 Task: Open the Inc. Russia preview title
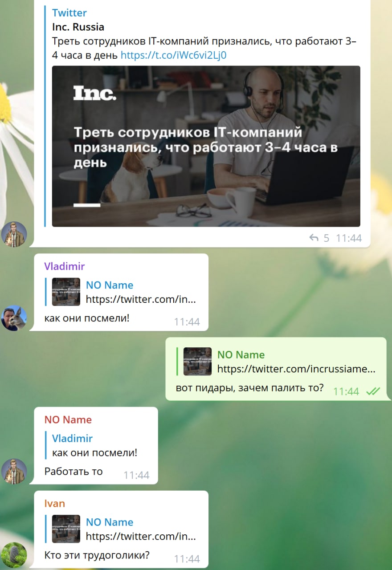[78, 27]
